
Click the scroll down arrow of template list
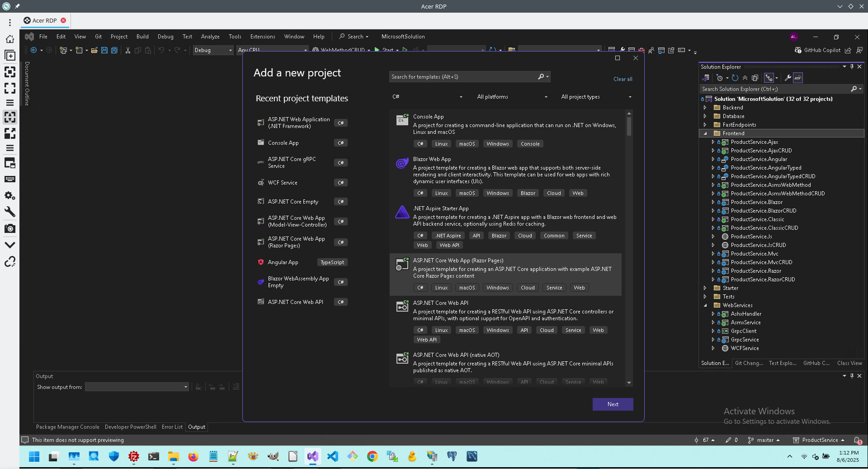tap(629, 383)
